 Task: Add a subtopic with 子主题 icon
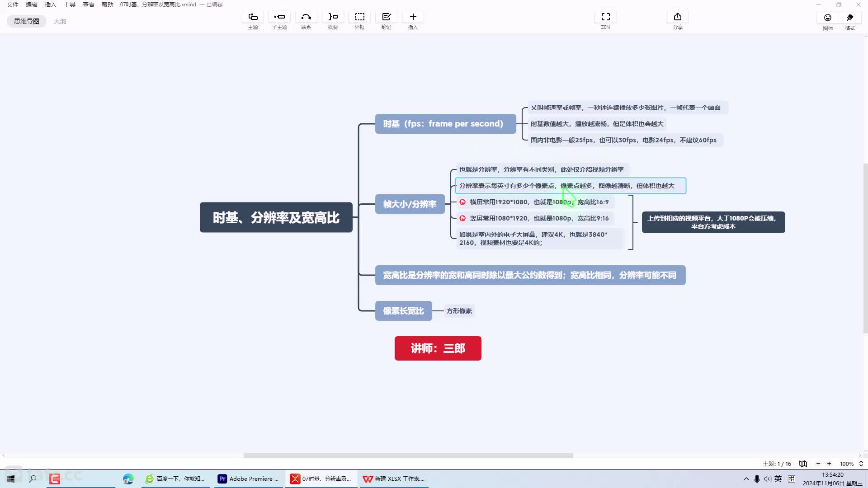pos(279,17)
